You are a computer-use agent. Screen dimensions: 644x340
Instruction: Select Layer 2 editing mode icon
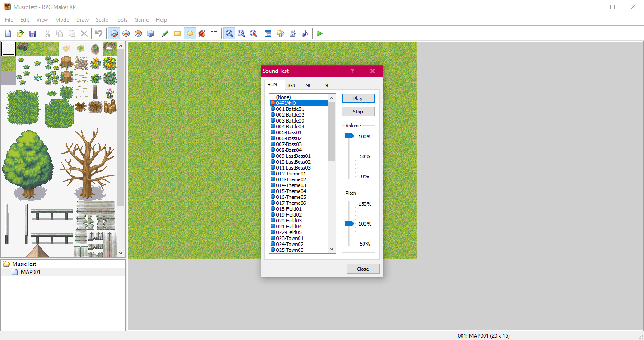point(126,33)
